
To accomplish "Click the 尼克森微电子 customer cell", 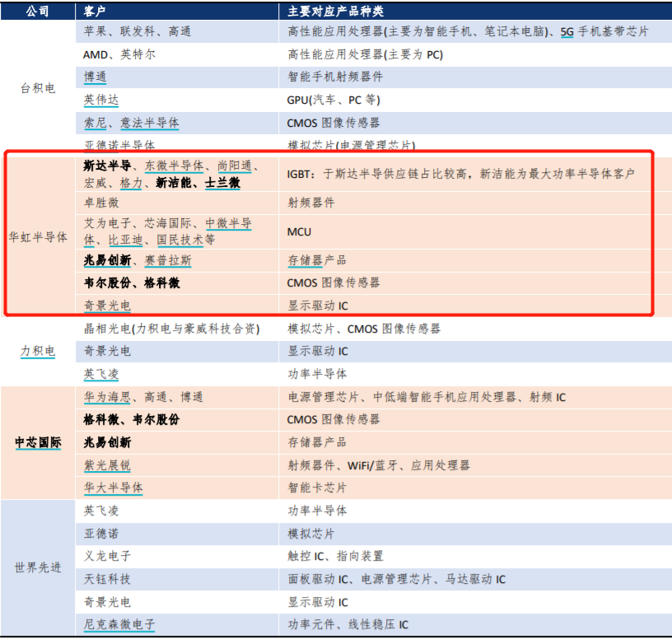I will point(177,624).
